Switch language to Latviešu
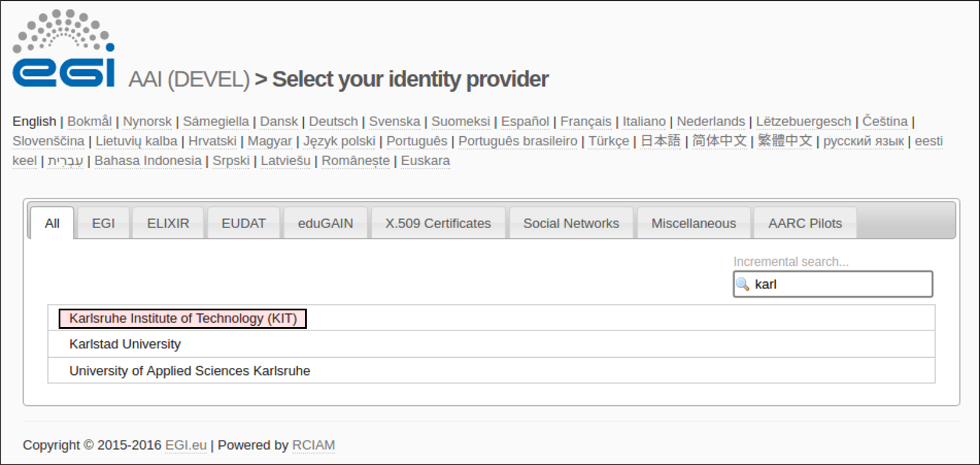 tap(285, 161)
